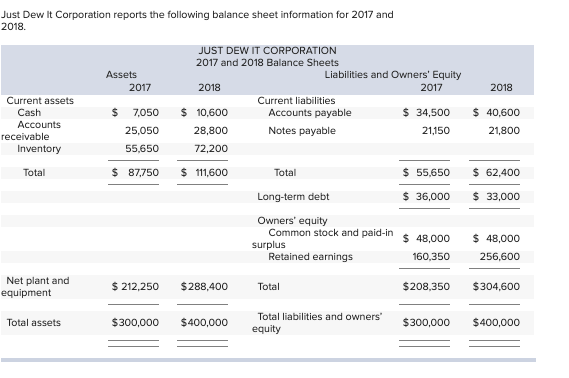Click the Liabilities and Owners' Equity header
This screenshot has width=569, height=378.
393,75
